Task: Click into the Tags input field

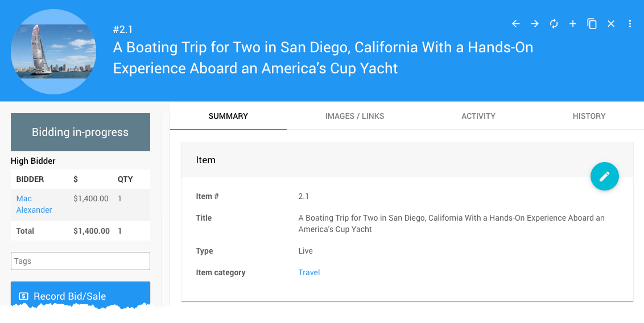Action: tap(80, 261)
